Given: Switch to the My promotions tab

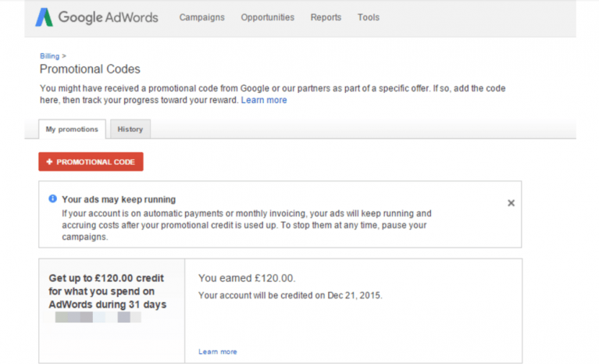Looking at the screenshot, I should [72, 129].
